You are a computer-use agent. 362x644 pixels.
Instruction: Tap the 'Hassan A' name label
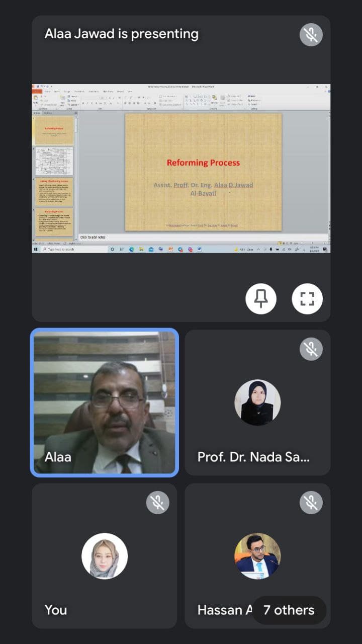coord(225,610)
